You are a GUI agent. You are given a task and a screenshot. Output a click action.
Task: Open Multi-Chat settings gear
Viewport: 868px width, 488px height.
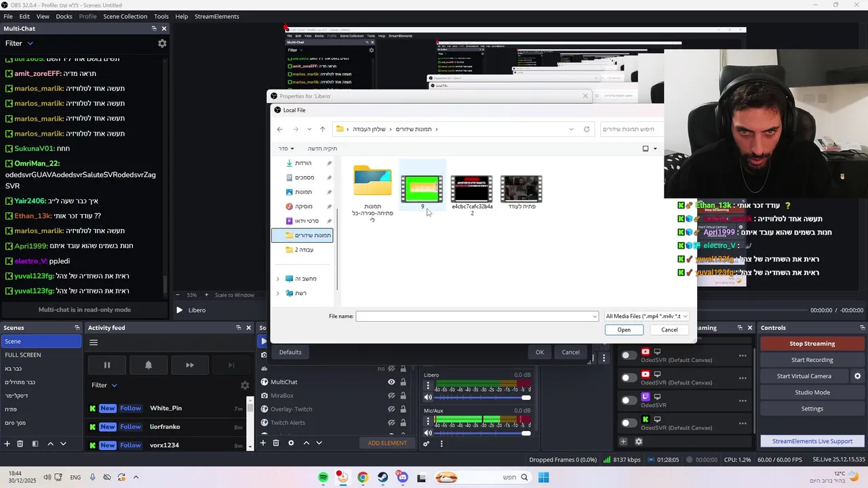(162, 43)
